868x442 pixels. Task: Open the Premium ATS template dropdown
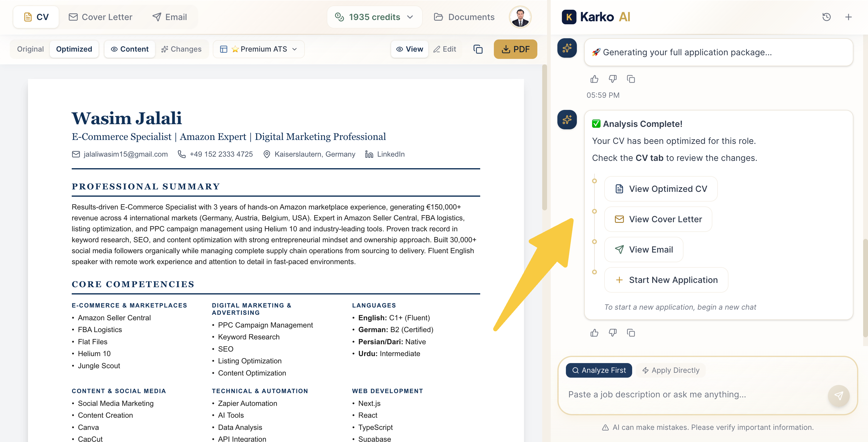[x=259, y=49]
